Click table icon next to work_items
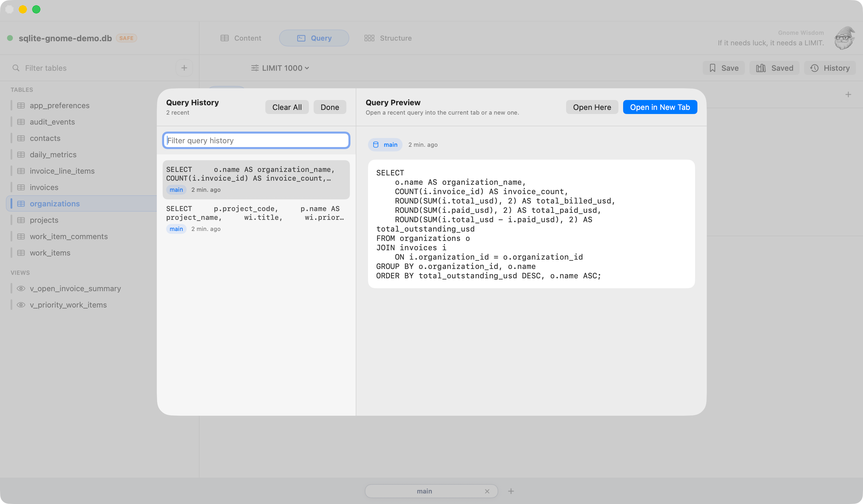 [21, 253]
